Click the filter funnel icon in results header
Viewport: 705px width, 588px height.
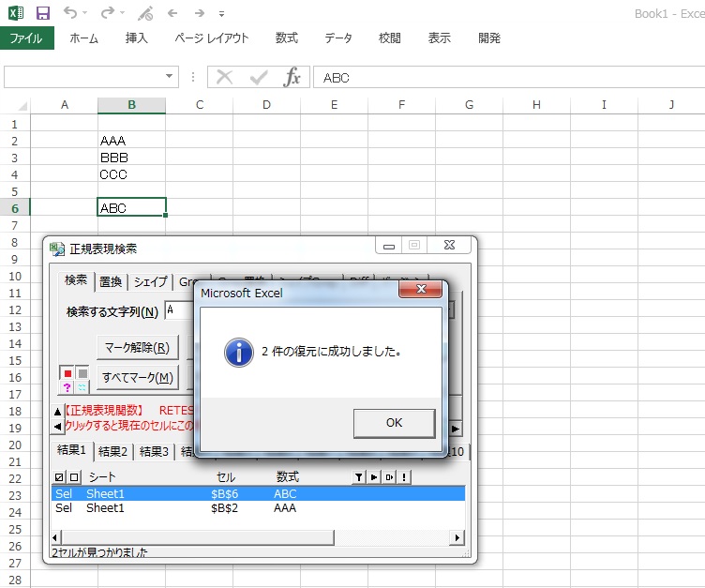pyautogui.click(x=358, y=477)
